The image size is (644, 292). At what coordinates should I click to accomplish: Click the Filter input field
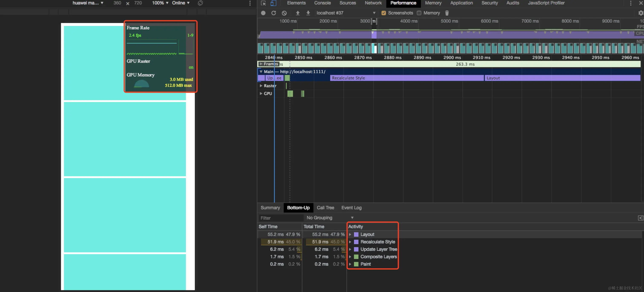(x=280, y=218)
